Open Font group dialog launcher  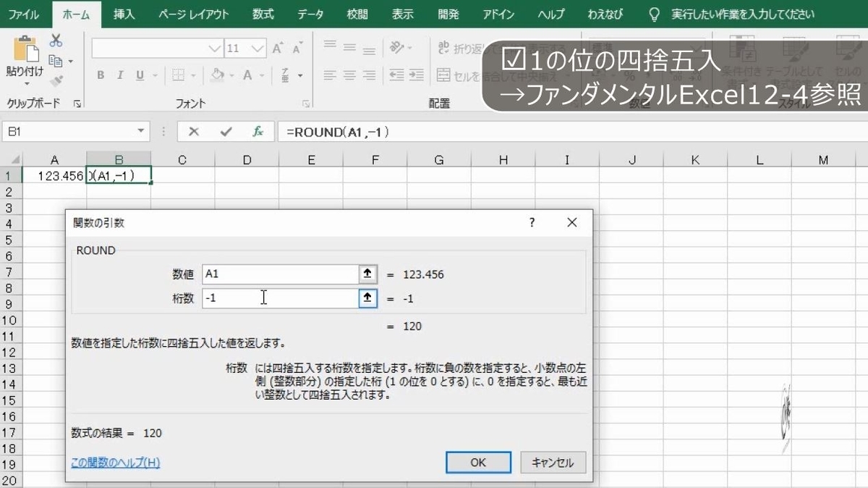[x=306, y=104]
